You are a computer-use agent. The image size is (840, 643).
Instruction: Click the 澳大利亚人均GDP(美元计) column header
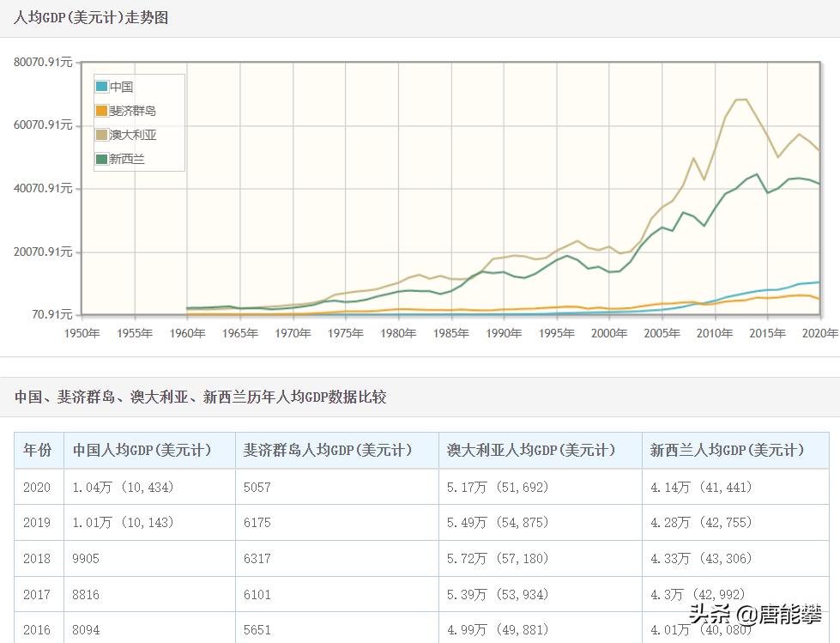(531, 450)
